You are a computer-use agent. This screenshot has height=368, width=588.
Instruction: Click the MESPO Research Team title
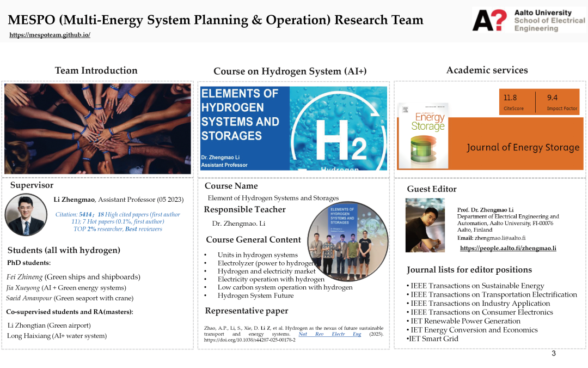(x=216, y=20)
